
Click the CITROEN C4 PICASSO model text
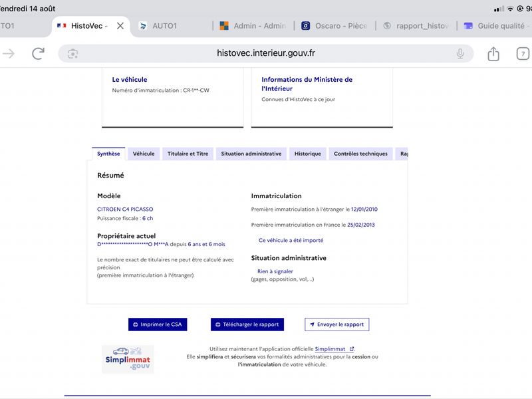coord(125,209)
